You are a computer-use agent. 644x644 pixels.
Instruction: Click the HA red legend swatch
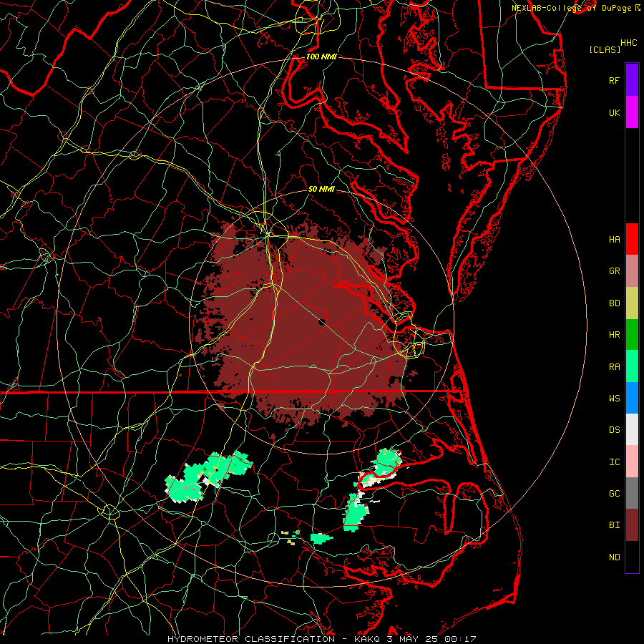632,239
